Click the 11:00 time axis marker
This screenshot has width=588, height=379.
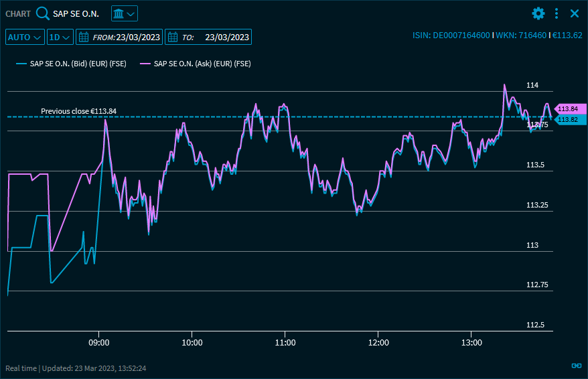[x=285, y=342]
